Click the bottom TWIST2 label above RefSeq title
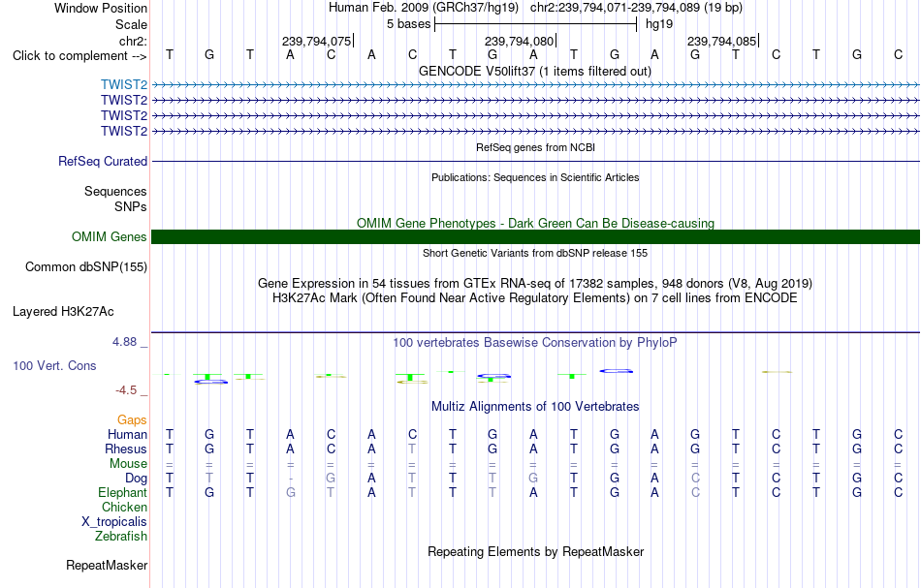Viewport: 921px width, 588px height. [123, 131]
